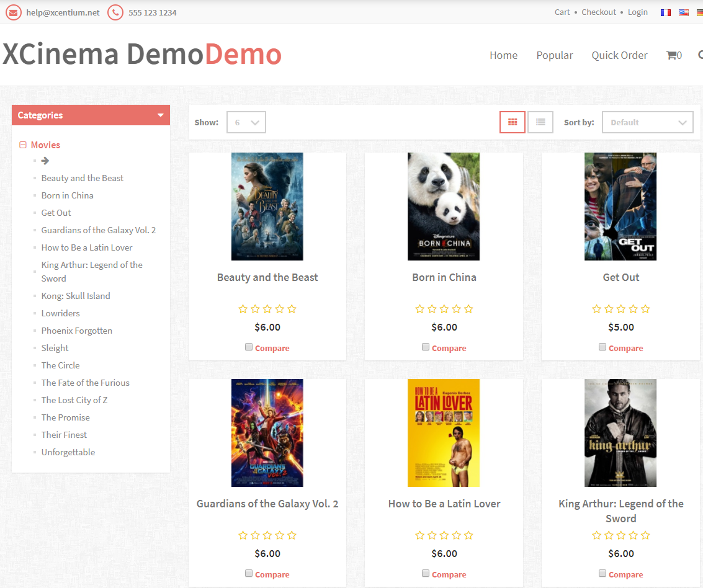
Task: Open the King Arthur poster
Action: coord(620,433)
